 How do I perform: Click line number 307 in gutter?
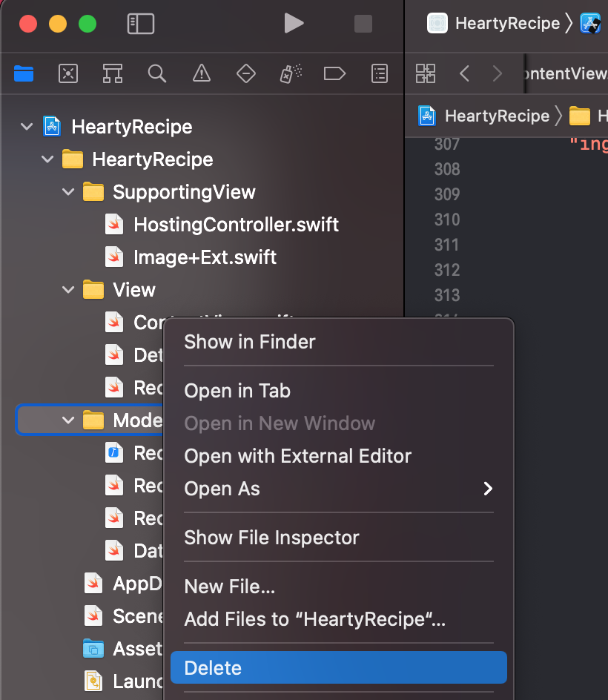click(x=447, y=144)
